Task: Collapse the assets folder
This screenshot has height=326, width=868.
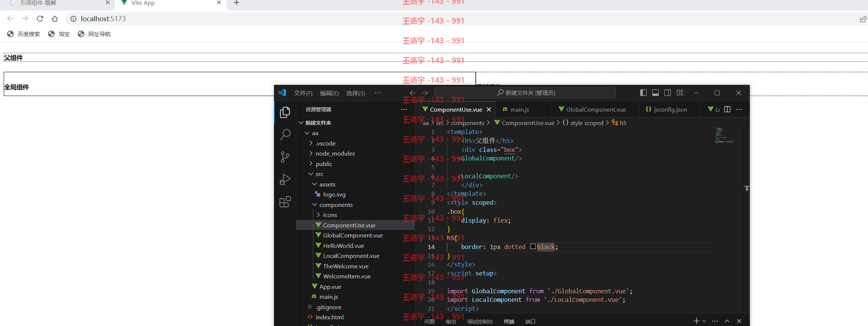Action: click(x=314, y=184)
